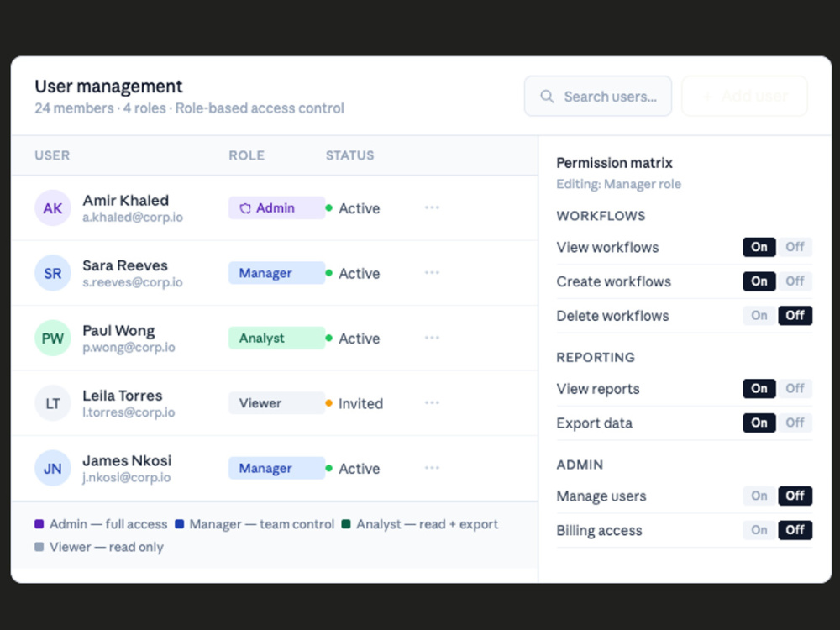
Task: Open email s.reeves@corp.io
Action: [133, 282]
